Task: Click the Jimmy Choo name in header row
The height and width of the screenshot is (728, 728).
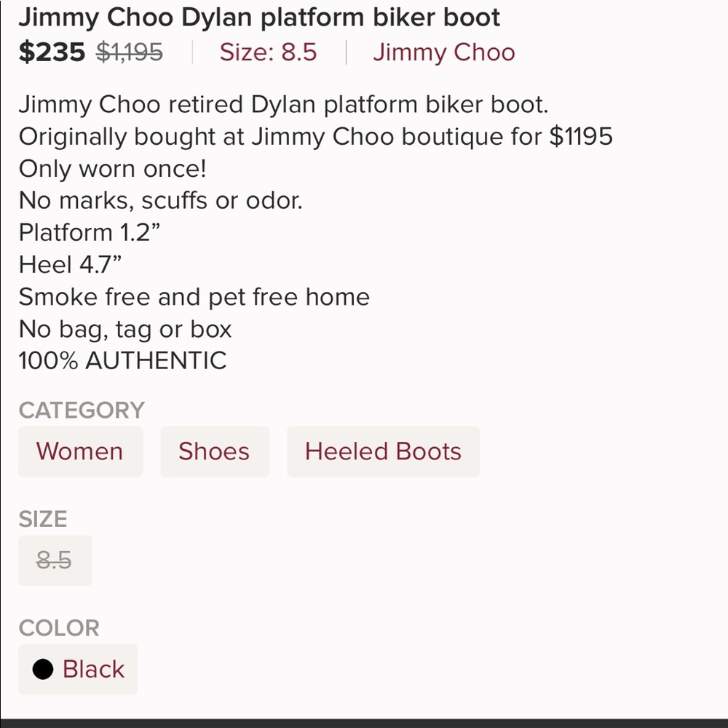Action: pyautogui.click(x=443, y=52)
